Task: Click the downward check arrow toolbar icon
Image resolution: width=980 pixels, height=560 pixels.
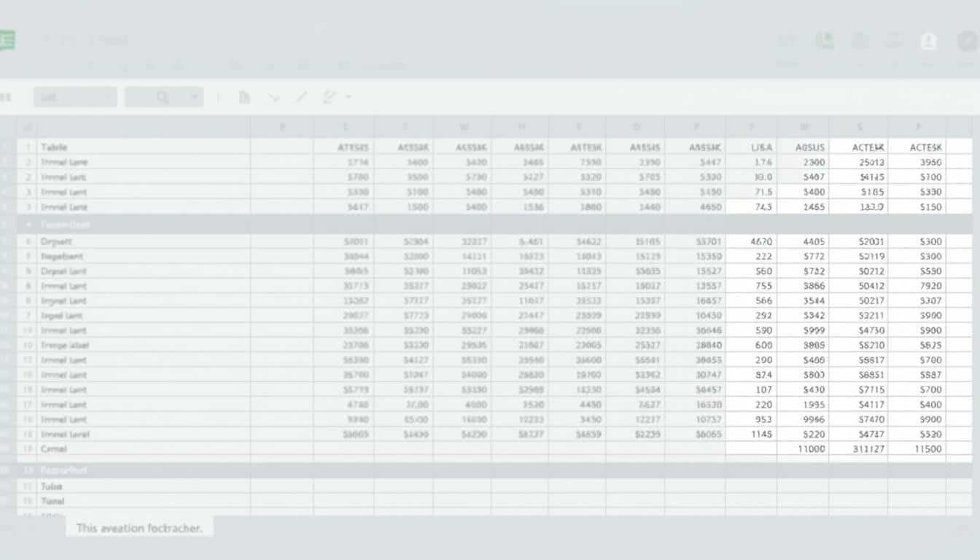Action: click(x=273, y=97)
